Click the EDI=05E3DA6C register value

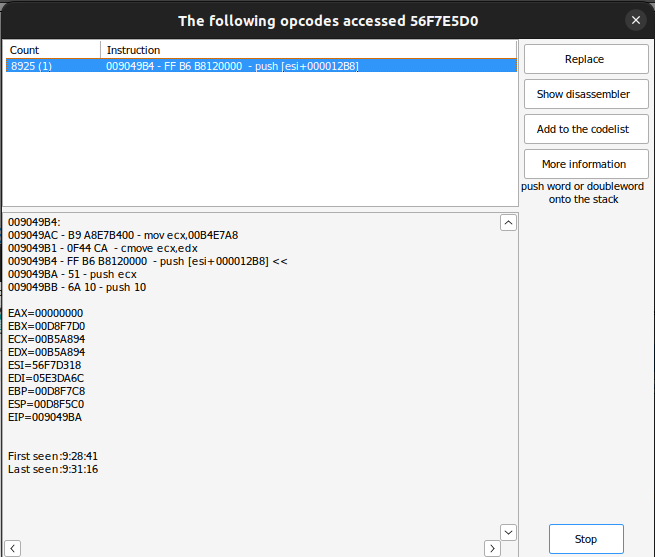[46, 378]
